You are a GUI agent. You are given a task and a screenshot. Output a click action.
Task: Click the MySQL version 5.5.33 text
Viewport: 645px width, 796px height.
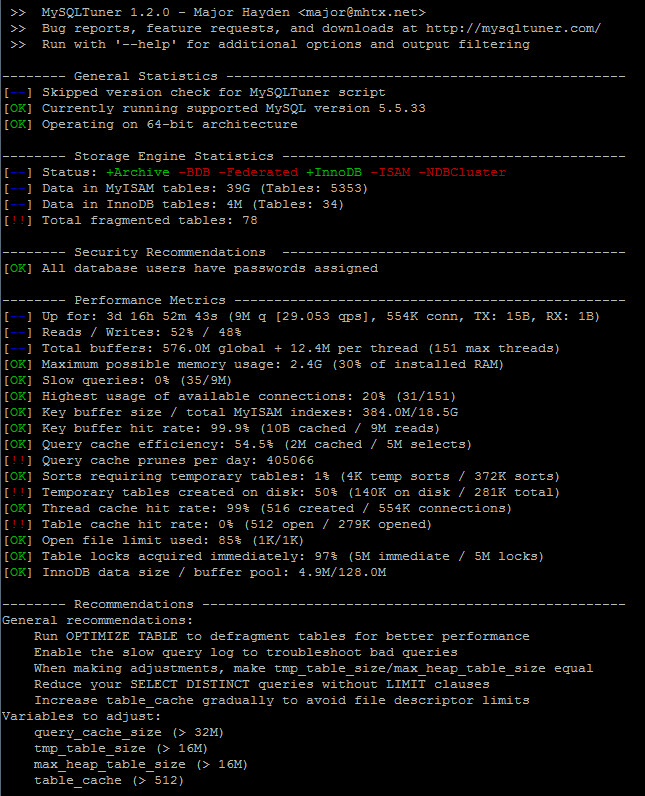click(x=346, y=109)
